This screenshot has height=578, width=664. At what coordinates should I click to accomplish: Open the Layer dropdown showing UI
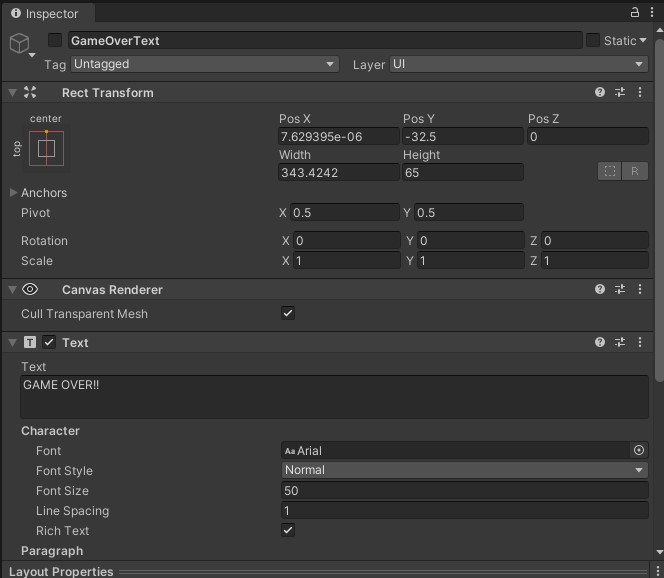519,64
